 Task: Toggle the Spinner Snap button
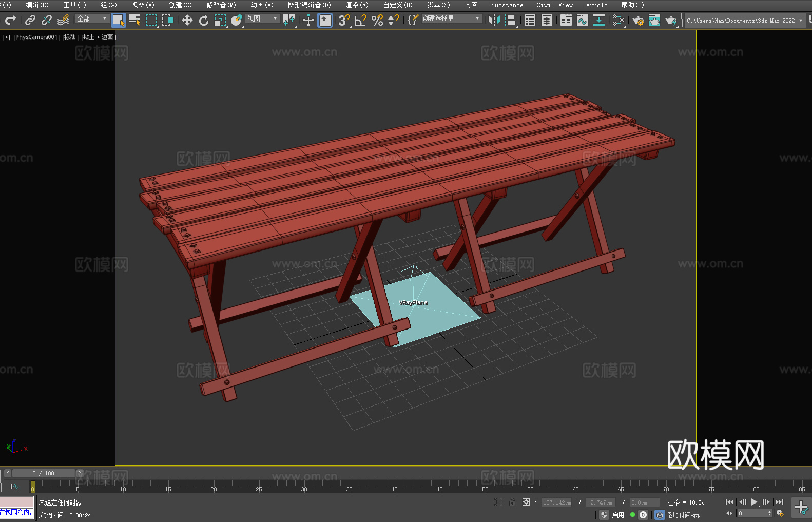(394, 20)
